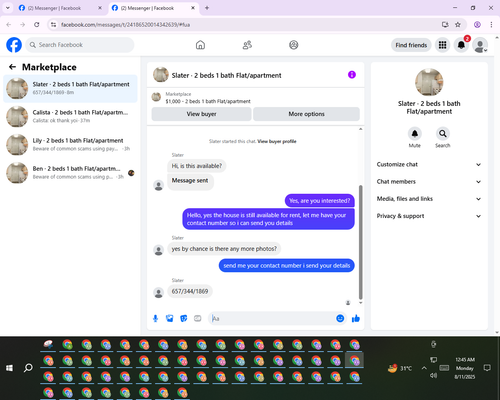Expand Privacy & support section
Screen dimensions: 500x400
pos(429,216)
